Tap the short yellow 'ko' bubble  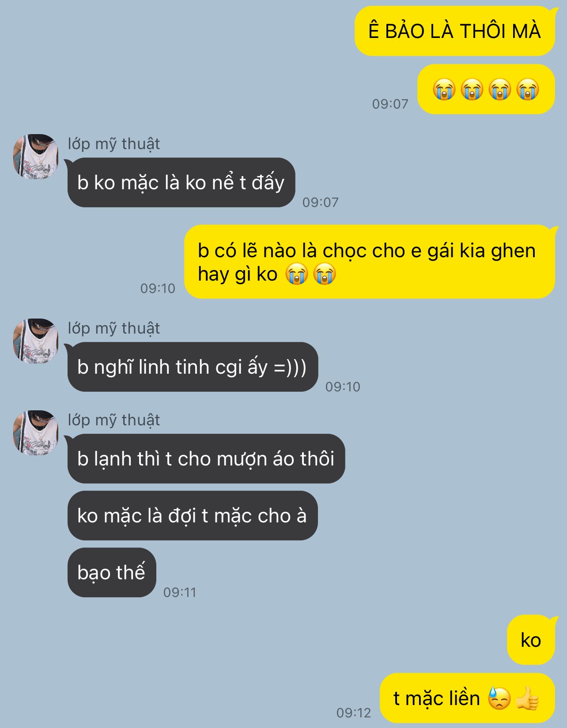[x=531, y=640]
